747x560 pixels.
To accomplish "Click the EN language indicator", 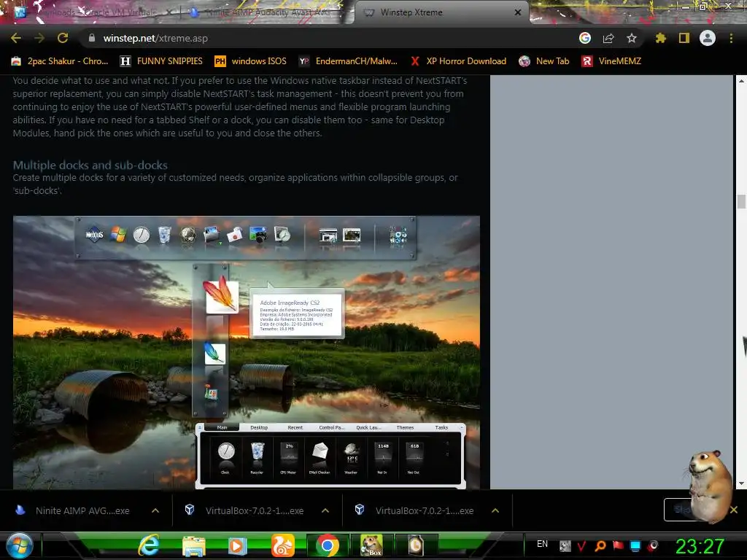I will click(542, 544).
